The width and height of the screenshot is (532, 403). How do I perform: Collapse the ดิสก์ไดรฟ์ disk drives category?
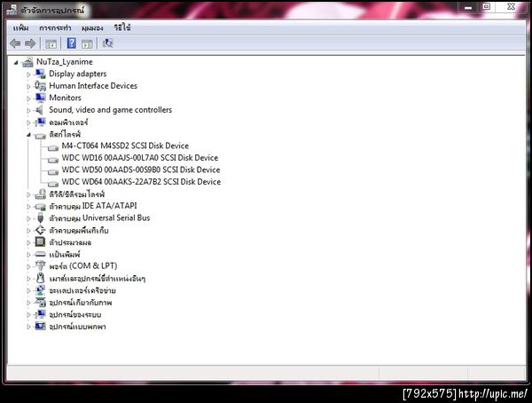coord(28,135)
